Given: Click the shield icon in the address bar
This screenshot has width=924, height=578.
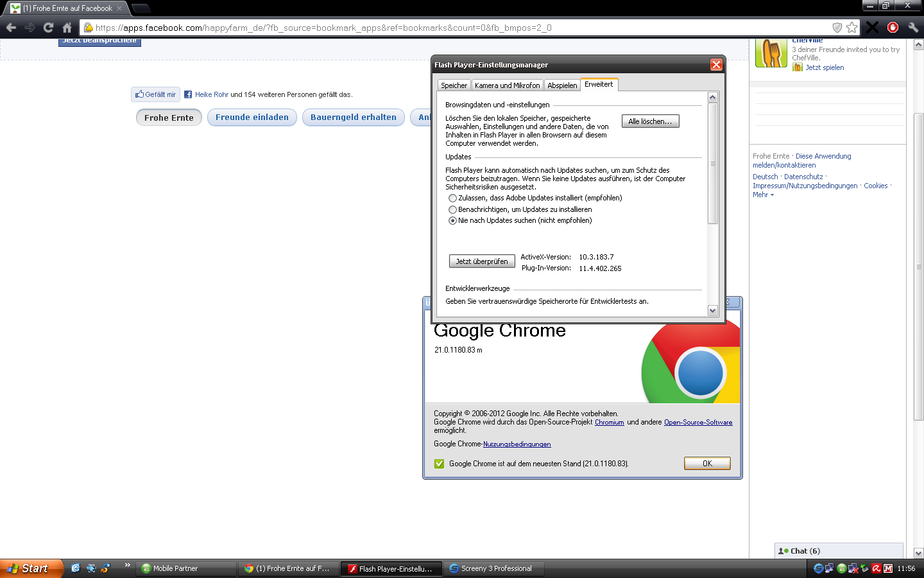Looking at the screenshot, I should click(x=837, y=28).
